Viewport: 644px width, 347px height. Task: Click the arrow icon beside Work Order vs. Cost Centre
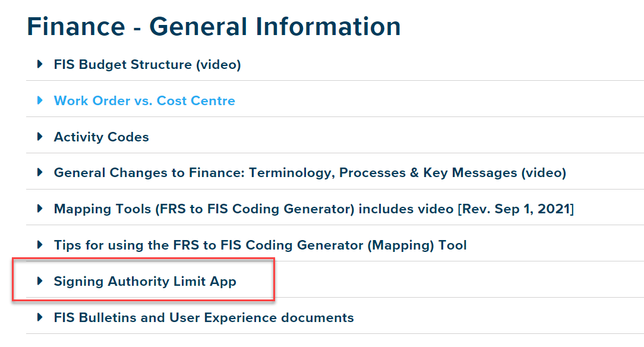coord(39,100)
